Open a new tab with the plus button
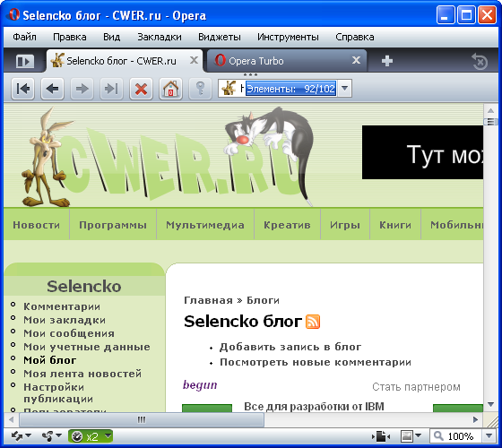This screenshot has width=502, height=448. click(x=386, y=61)
